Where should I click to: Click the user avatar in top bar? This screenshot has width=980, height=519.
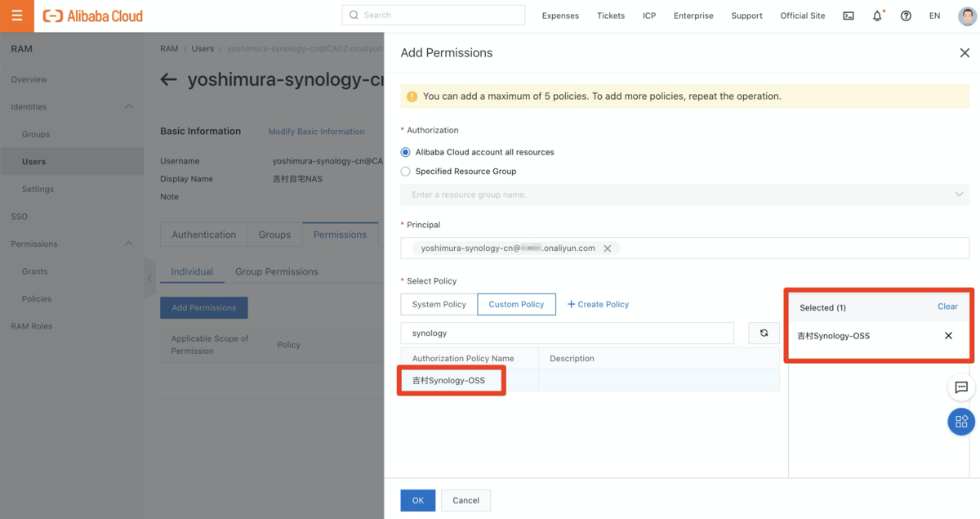[x=966, y=16]
